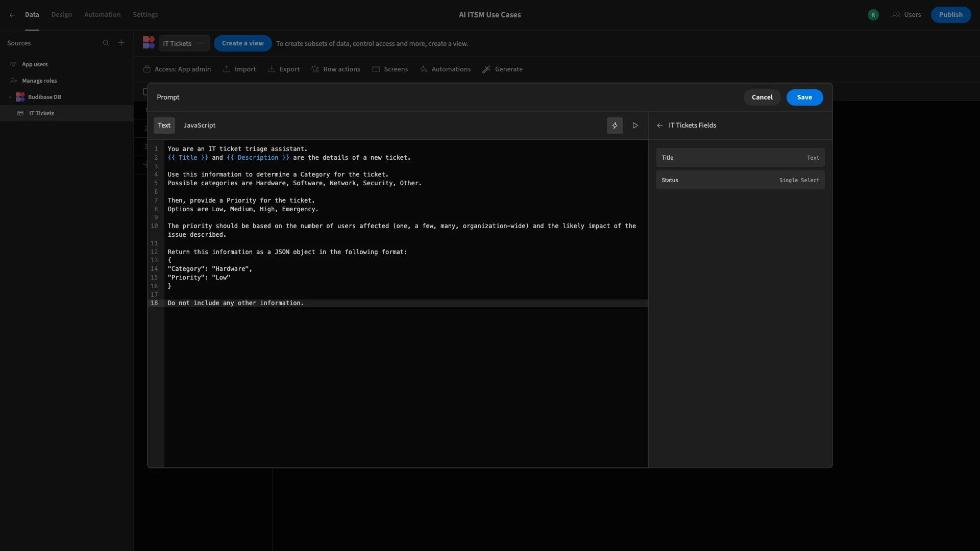Insert the Title field binding
Viewport: 980px width, 551px height.
(x=740, y=158)
